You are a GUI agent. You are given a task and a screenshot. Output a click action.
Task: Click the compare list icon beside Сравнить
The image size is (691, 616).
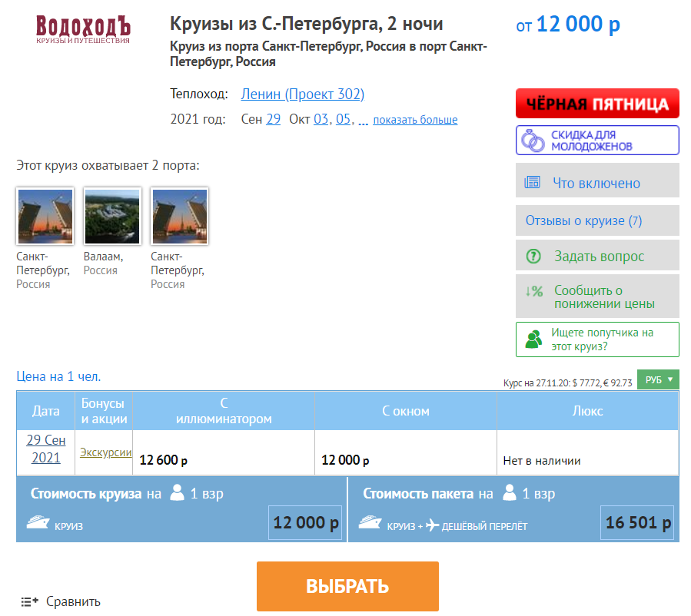pos(29,601)
